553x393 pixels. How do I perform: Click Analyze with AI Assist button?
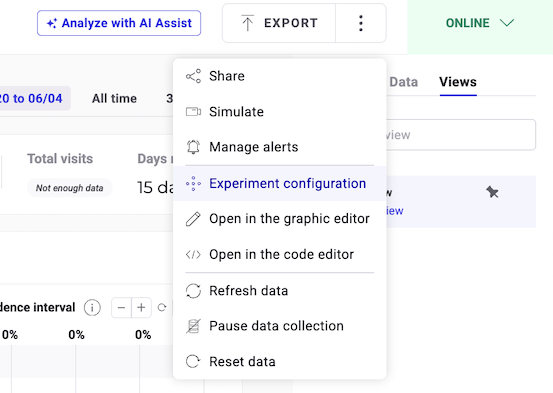click(119, 23)
